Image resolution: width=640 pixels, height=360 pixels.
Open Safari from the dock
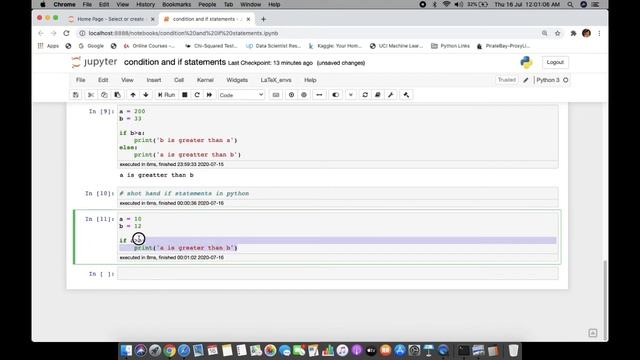184,351
